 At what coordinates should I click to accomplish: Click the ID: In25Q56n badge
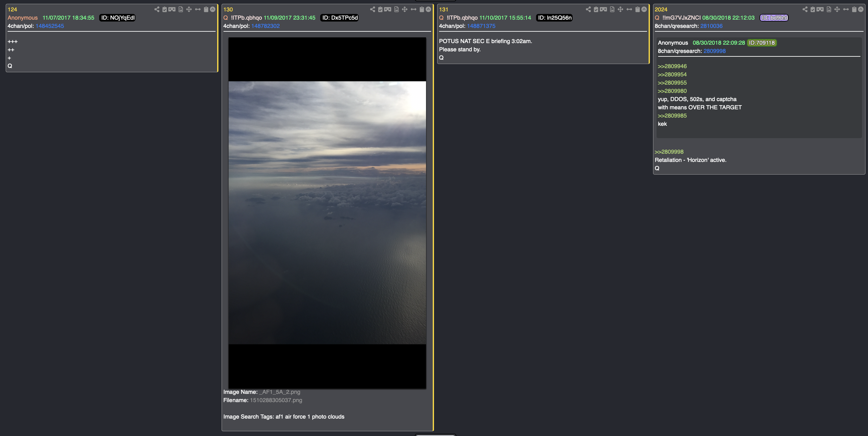click(554, 18)
